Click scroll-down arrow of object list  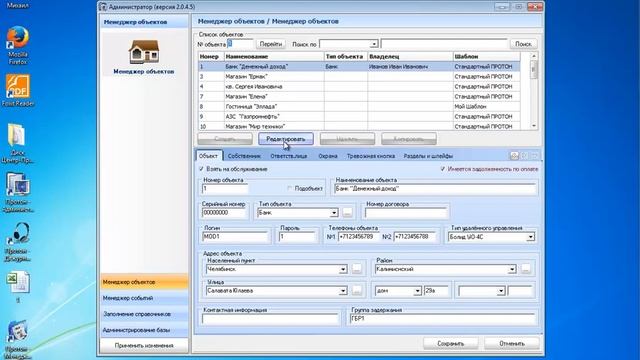534,126
